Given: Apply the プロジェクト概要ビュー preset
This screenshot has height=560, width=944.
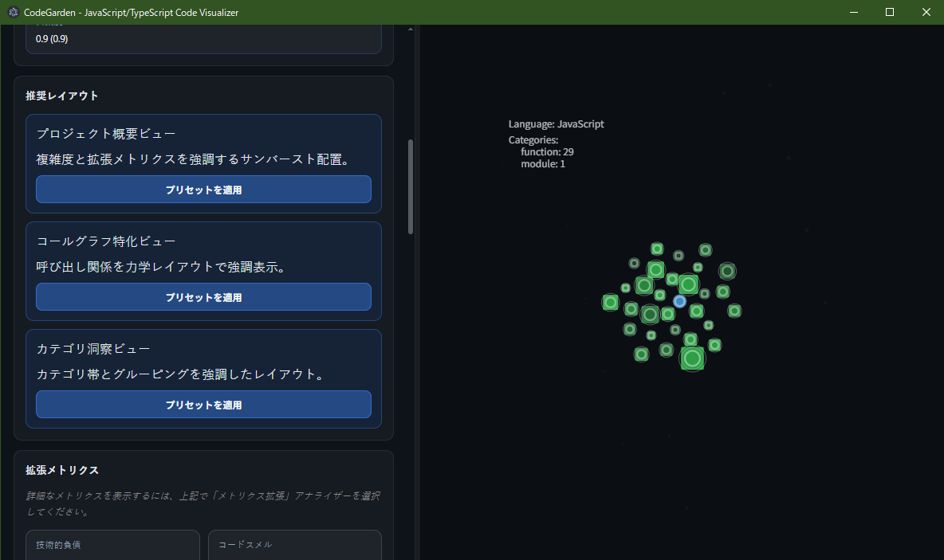Looking at the screenshot, I should pos(203,190).
